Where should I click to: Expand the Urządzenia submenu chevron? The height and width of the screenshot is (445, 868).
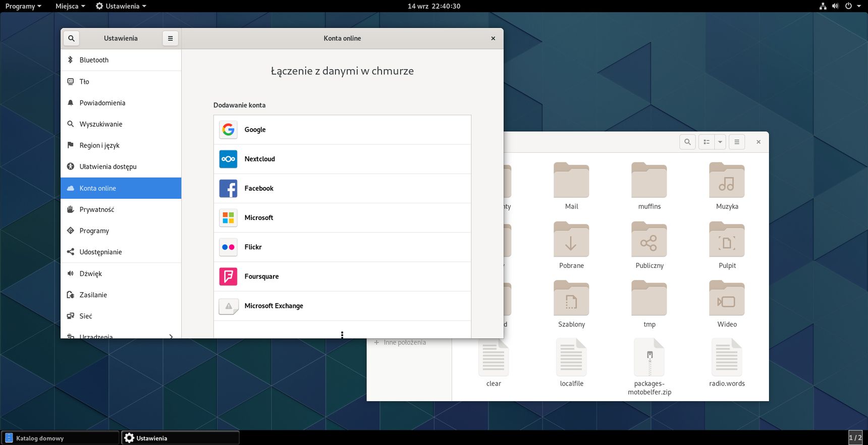pos(171,337)
